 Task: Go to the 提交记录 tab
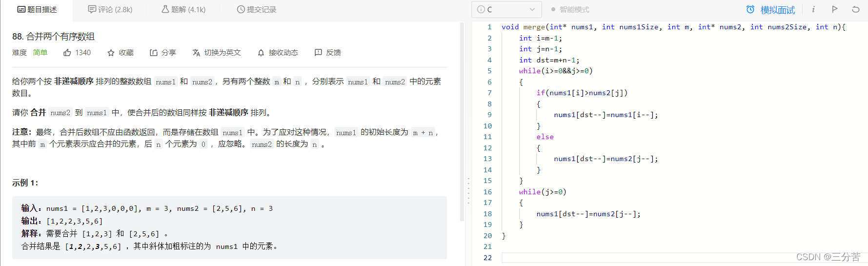pyautogui.click(x=256, y=10)
